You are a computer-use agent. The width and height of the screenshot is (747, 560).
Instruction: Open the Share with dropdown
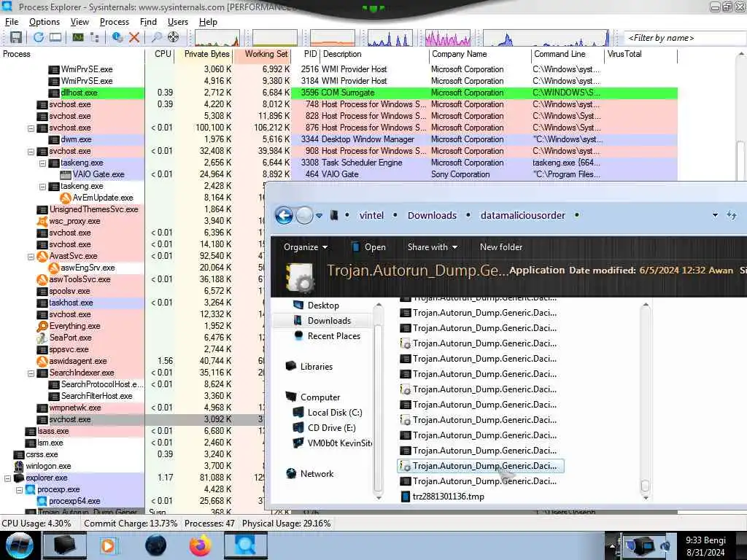[x=432, y=247]
